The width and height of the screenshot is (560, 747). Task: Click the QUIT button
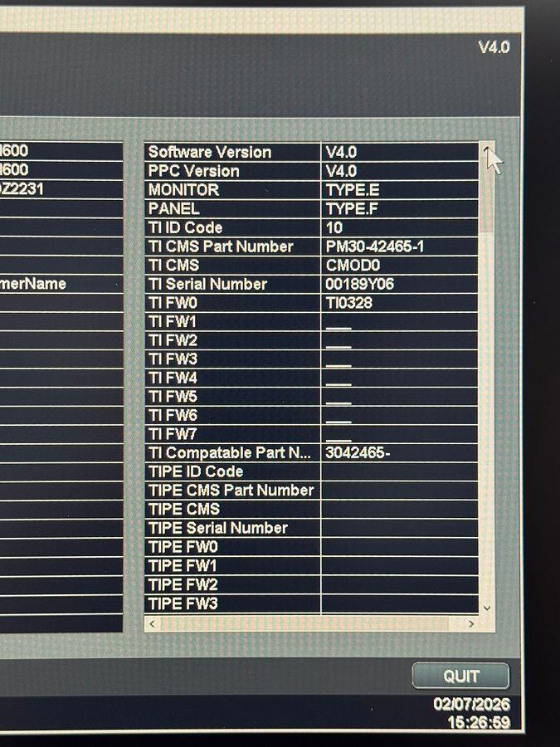[x=460, y=676]
